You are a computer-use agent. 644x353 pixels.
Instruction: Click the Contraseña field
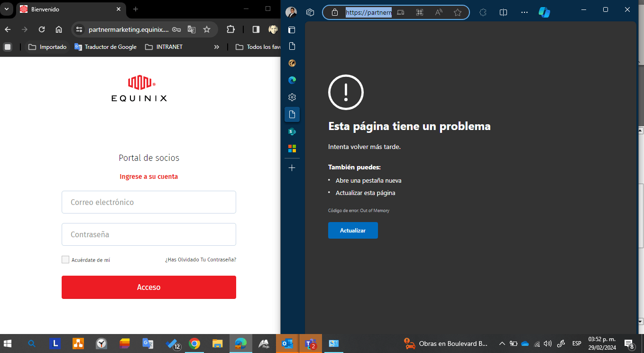tap(149, 234)
